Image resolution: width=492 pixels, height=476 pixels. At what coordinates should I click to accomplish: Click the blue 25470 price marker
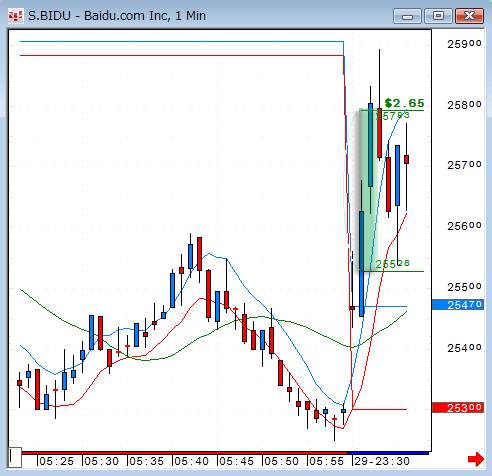coord(458,305)
